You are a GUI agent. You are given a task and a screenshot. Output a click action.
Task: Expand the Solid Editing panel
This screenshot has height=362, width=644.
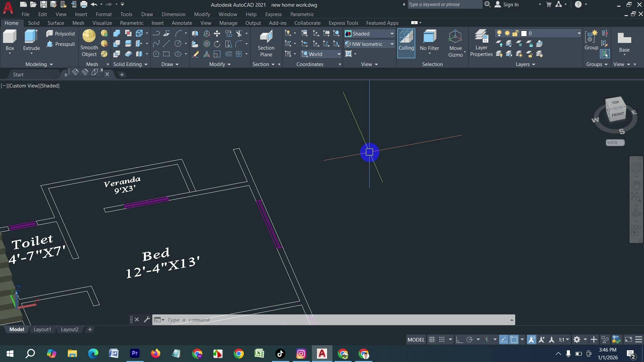(x=130, y=64)
